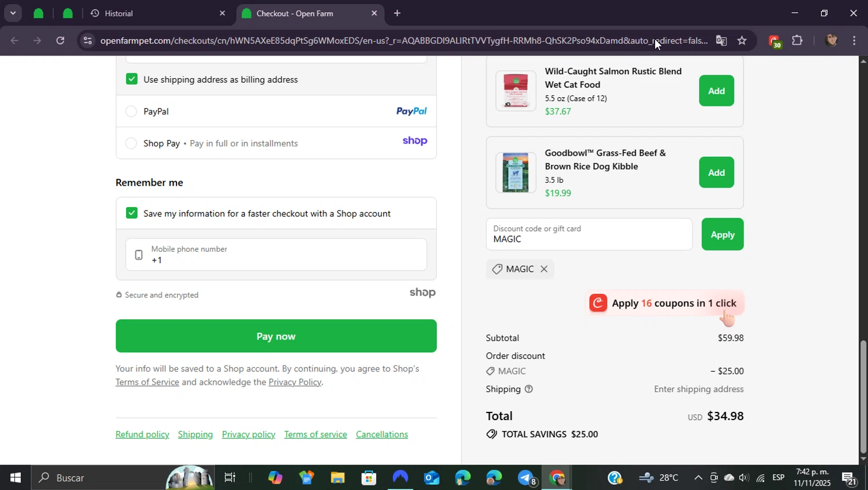
Task: Expand the tab search dropdown arrow
Action: click(13, 13)
